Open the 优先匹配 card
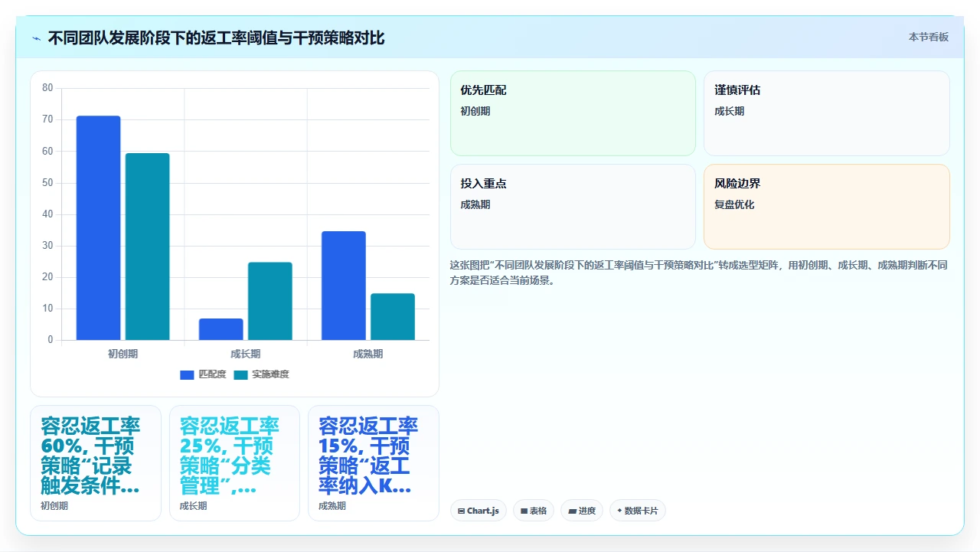The image size is (980, 552). [573, 113]
